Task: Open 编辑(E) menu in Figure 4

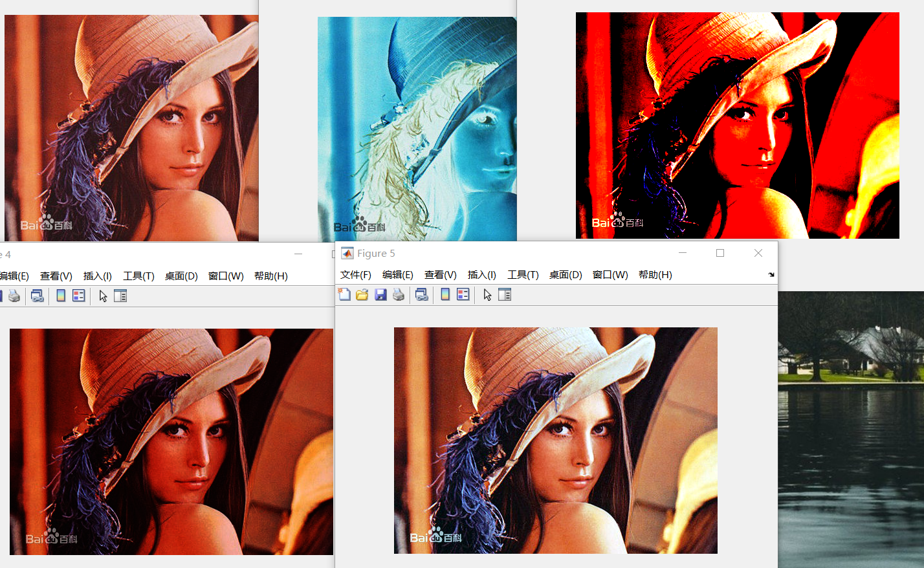Action: [14, 276]
